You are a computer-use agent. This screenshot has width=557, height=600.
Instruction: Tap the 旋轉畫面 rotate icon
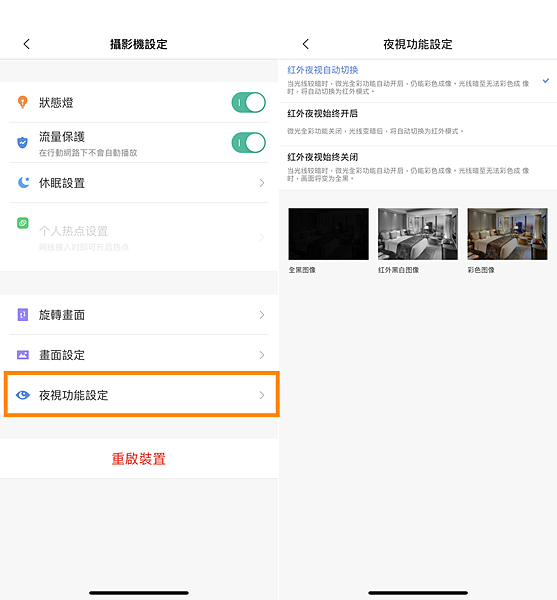(x=23, y=315)
